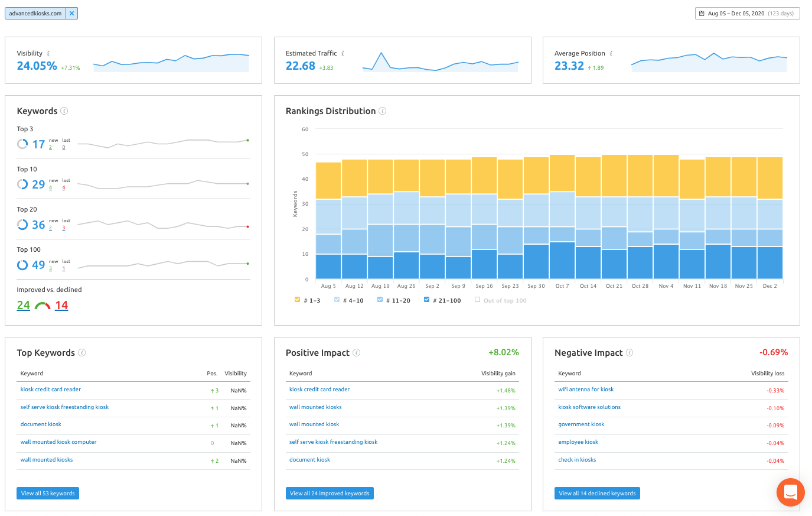Viewport: 812px width, 516px height.
Task: Toggle the #4-10 legend checkbox
Action: point(337,300)
